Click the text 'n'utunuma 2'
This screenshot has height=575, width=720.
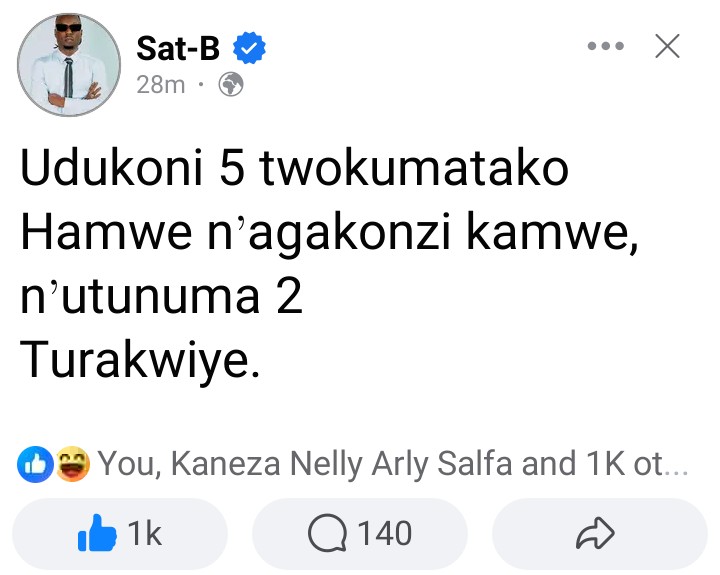(x=161, y=297)
